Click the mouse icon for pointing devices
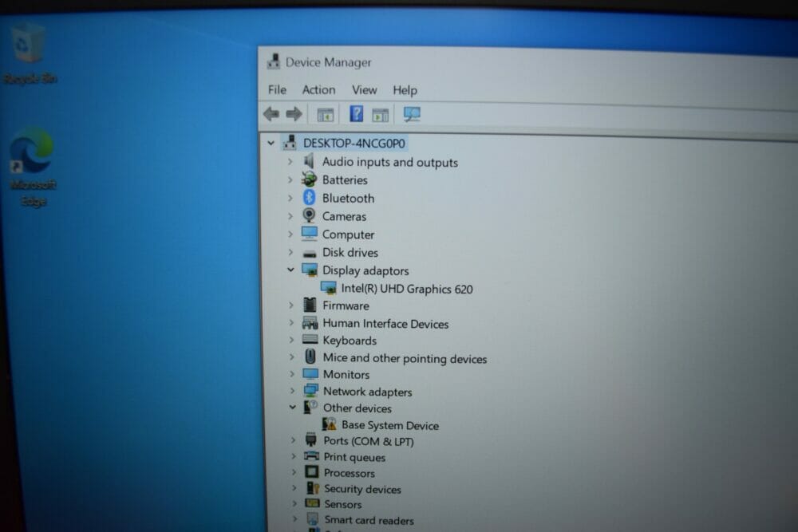 [310, 357]
